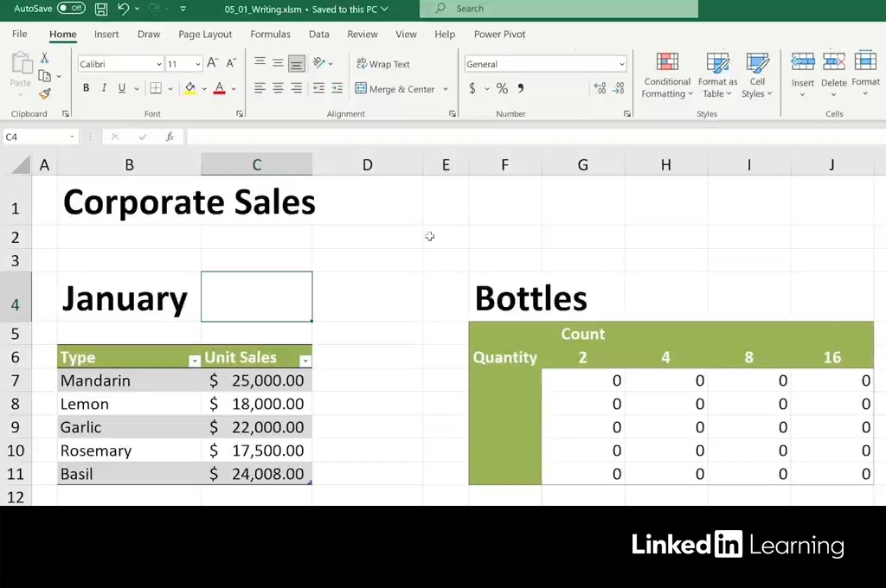
Task: Switch to the Page Layout tab
Action: click(205, 35)
